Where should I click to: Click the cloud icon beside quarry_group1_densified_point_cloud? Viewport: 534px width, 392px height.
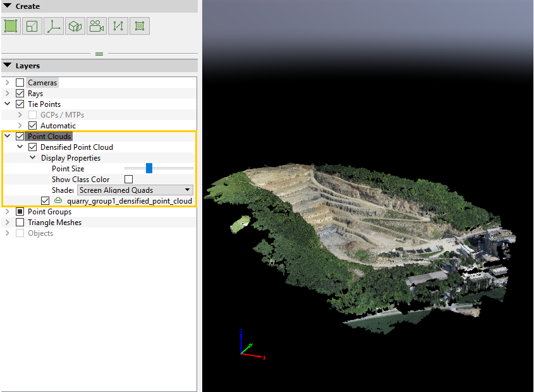pos(58,200)
